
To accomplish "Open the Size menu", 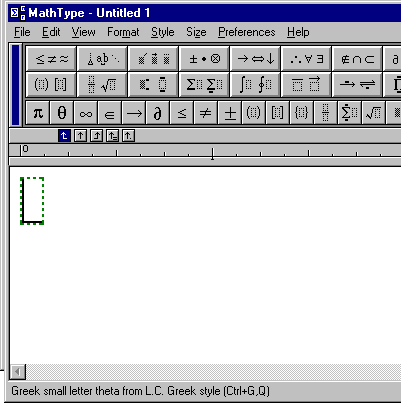I will click(x=196, y=32).
